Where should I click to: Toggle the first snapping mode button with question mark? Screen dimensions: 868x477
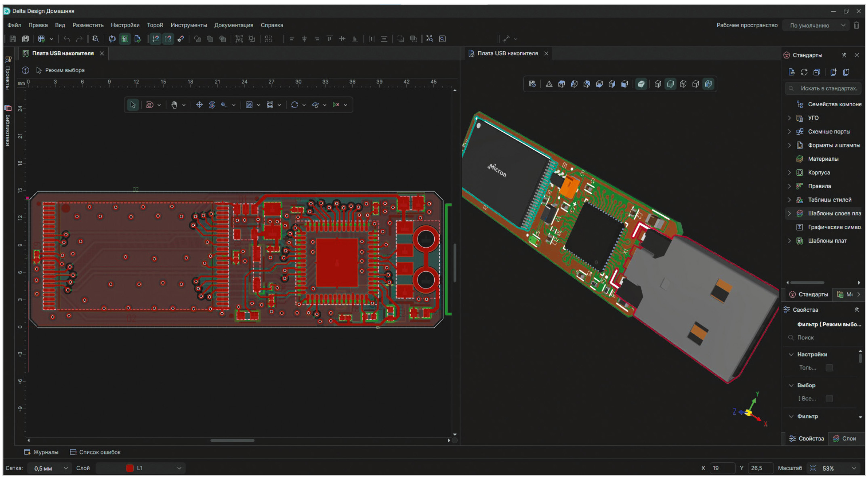[x=156, y=39]
